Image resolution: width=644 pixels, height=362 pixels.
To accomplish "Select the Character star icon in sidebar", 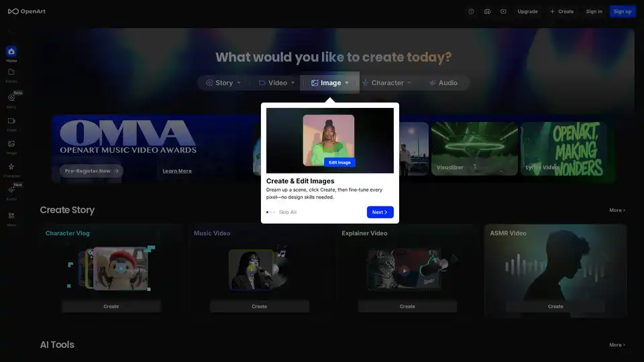I will point(11,167).
